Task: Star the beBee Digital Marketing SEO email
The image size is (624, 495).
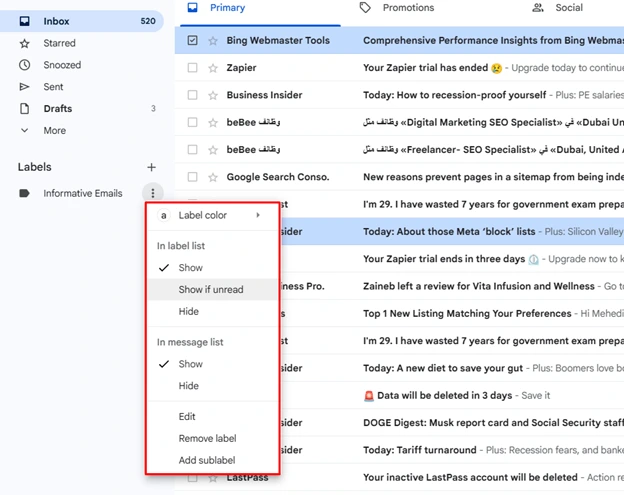Action: (x=213, y=123)
